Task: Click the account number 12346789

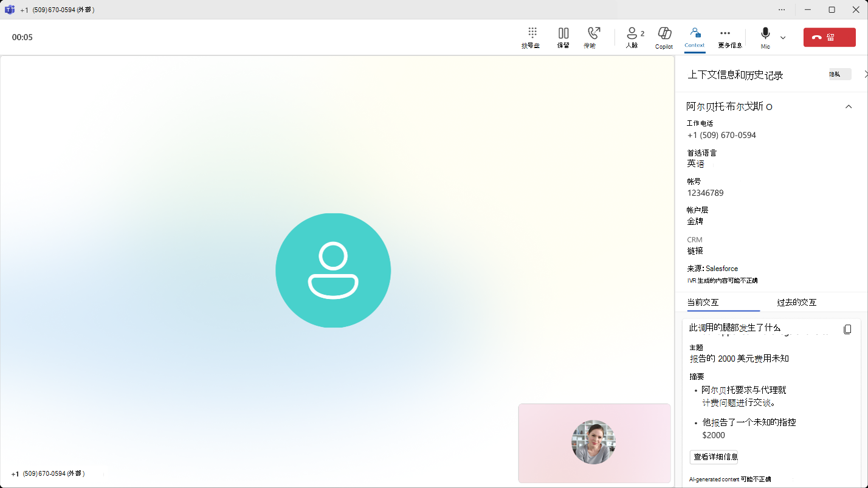Action: point(705,193)
